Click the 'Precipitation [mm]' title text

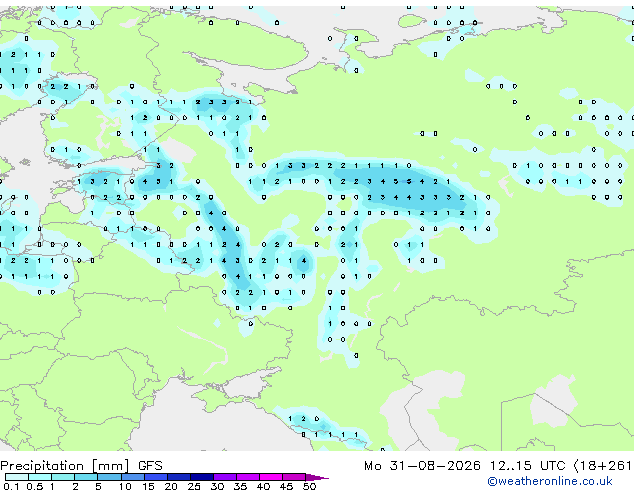coord(65,466)
